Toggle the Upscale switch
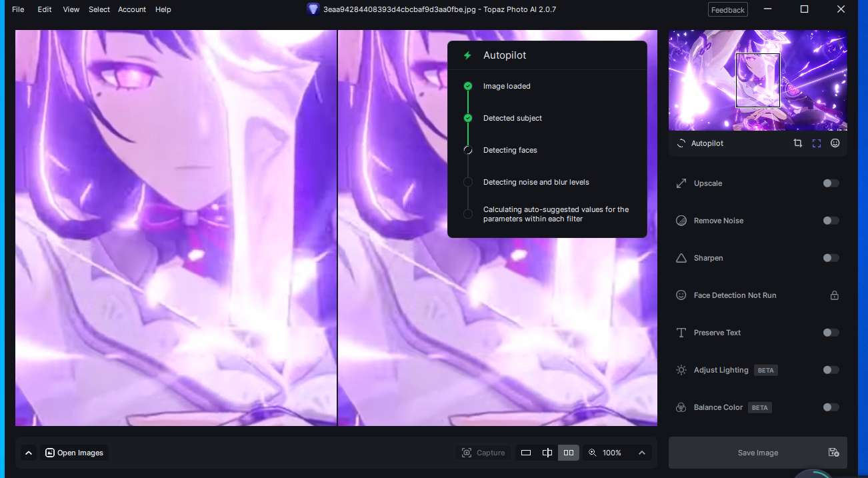868x478 pixels. 831,183
